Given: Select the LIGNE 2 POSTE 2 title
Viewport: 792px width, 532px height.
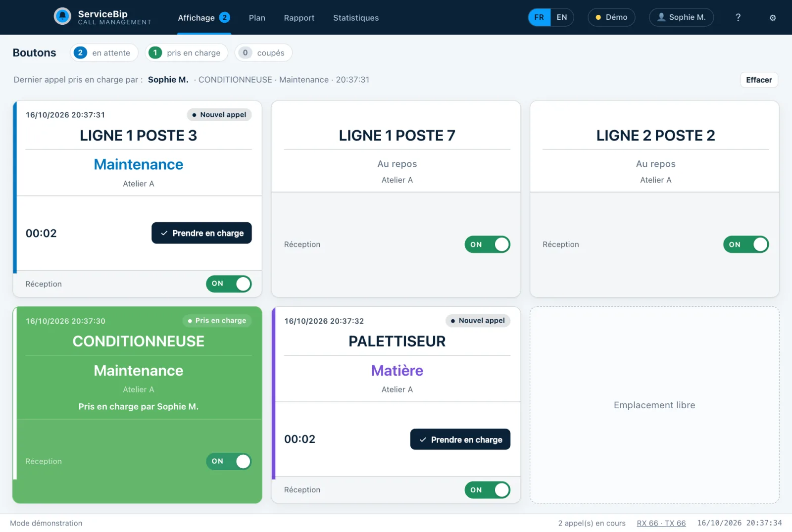Looking at the screenshot, I should [655, 136].
